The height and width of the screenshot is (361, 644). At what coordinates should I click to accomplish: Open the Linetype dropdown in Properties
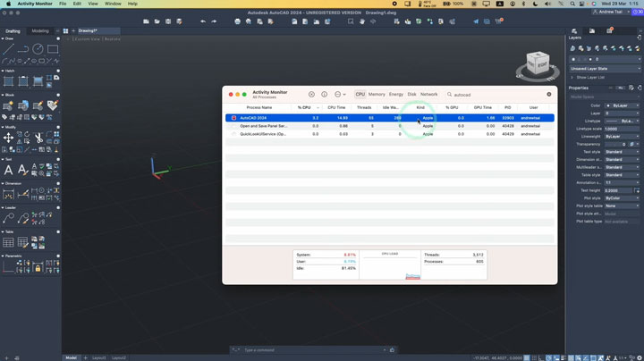point(623,121)
